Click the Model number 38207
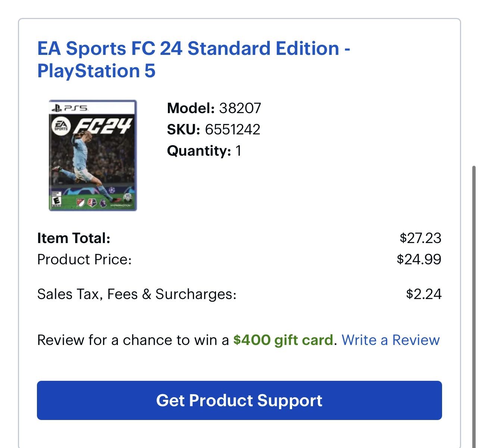This screenshot has width=479, height=448. click(240, 108)
